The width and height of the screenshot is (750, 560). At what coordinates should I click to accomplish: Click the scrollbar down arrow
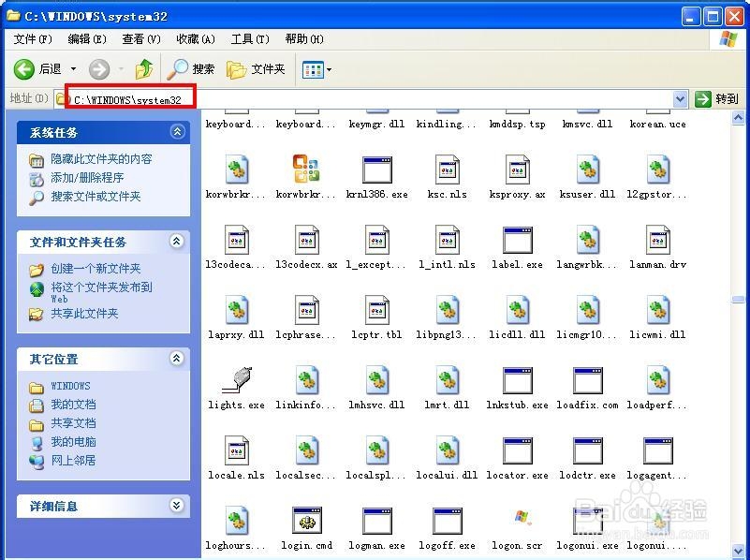click(738, 550)
